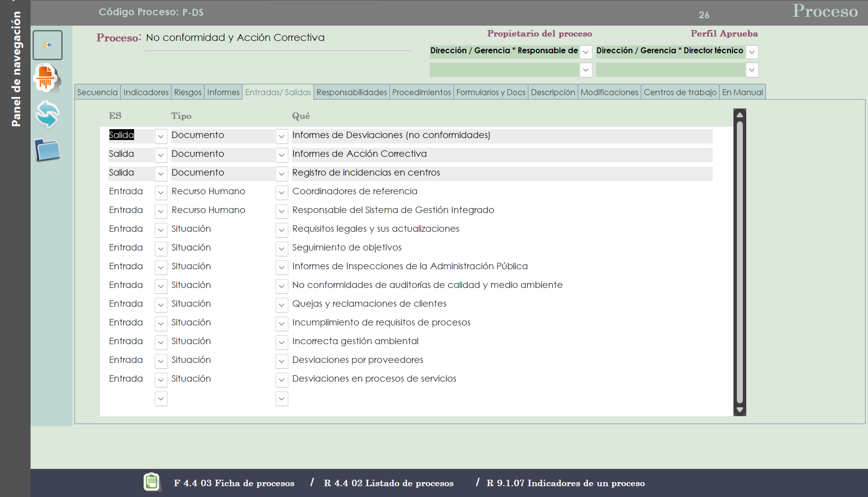Click Situación type in Incorrecta gestión ambiental row
The image size is (868, 497).
point(191,341)
